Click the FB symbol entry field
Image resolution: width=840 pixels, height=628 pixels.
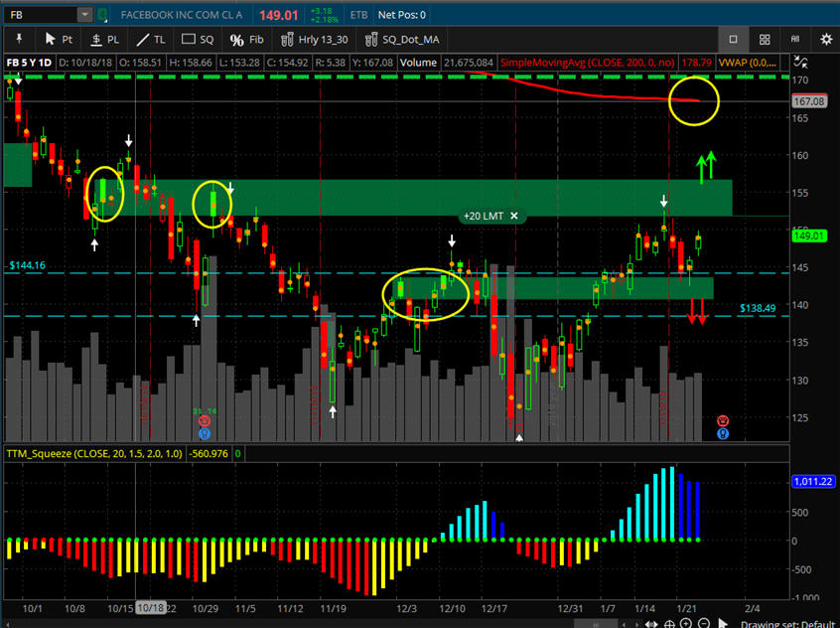(x=41, y=15)
